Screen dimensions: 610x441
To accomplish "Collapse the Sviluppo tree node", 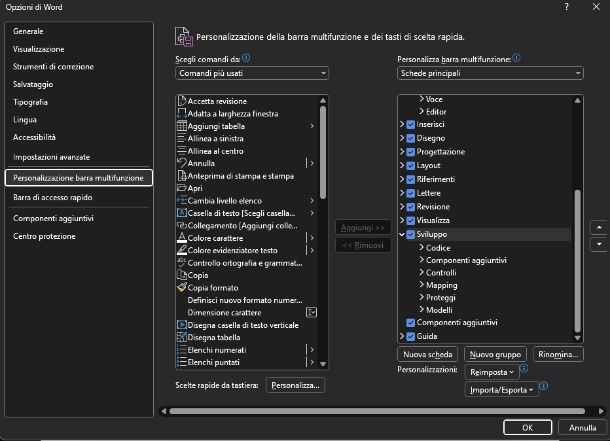I will tap(402, 234).
